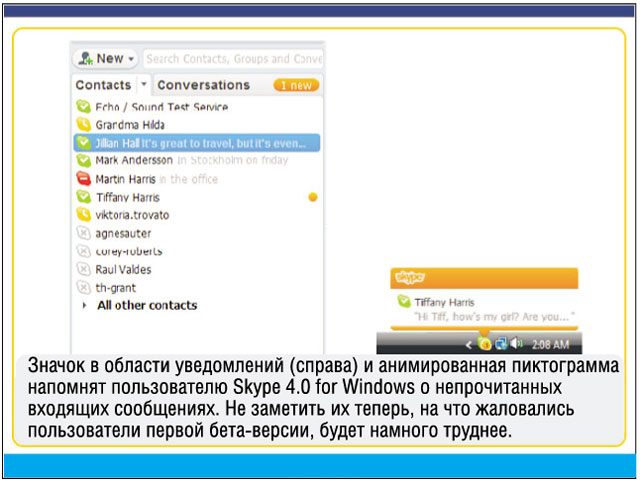
Task: Switch to the Conversations tab
Action: coord(204,85)
